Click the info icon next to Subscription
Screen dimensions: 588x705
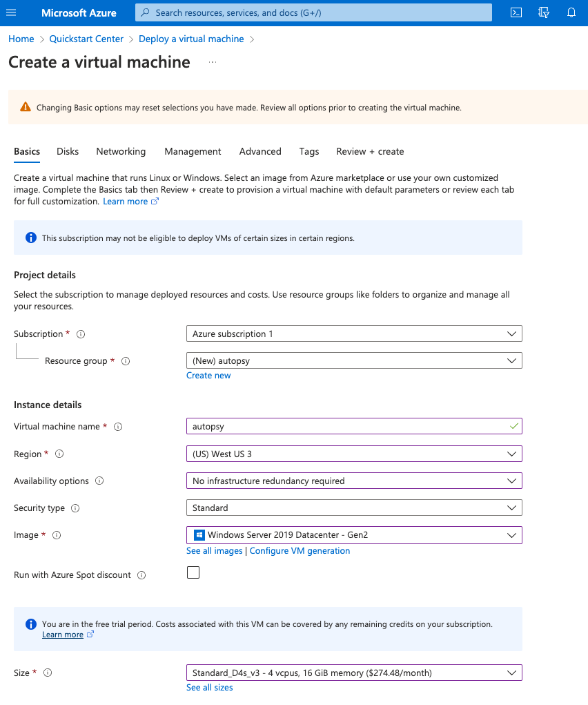coord(81,334)
